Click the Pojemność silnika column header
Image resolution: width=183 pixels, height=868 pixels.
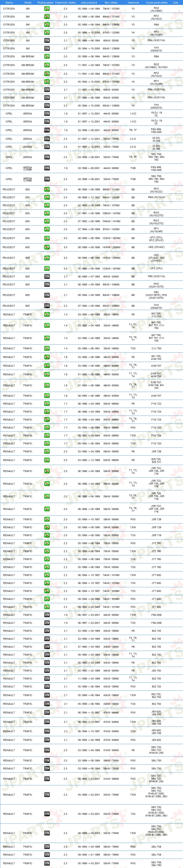(65, 2)
